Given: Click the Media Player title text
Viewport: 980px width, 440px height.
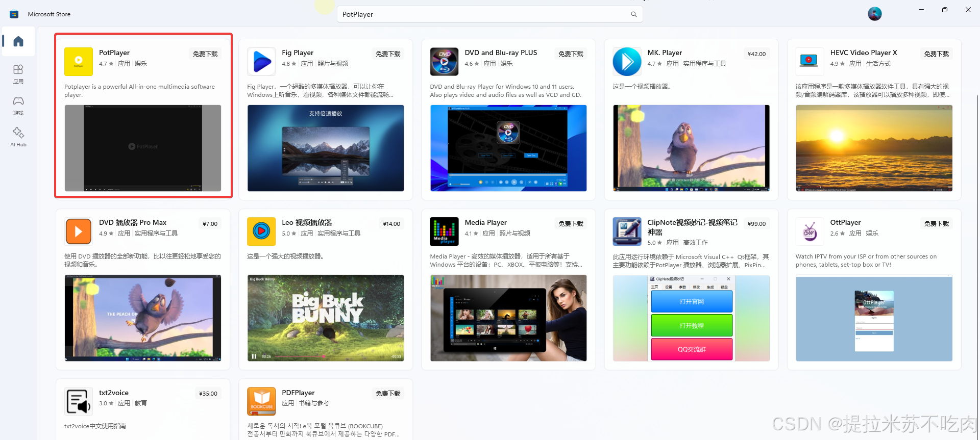Looking at the screenshot, I should tap(485, 223).
